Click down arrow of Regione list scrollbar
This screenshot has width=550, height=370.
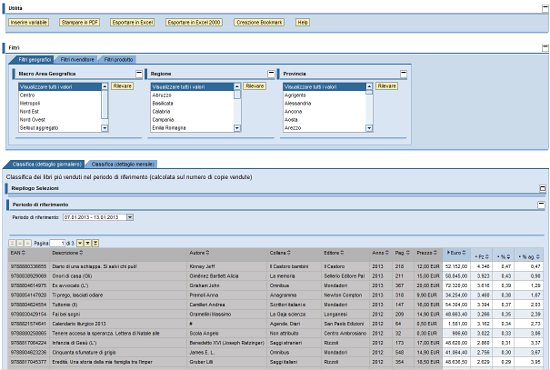(x=237, y=128)
